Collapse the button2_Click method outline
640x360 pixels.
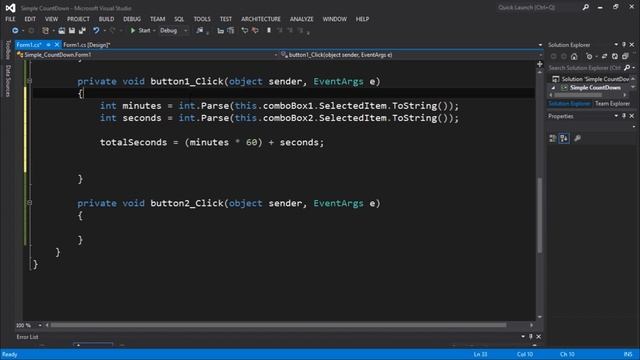click(x=29, y=202)
